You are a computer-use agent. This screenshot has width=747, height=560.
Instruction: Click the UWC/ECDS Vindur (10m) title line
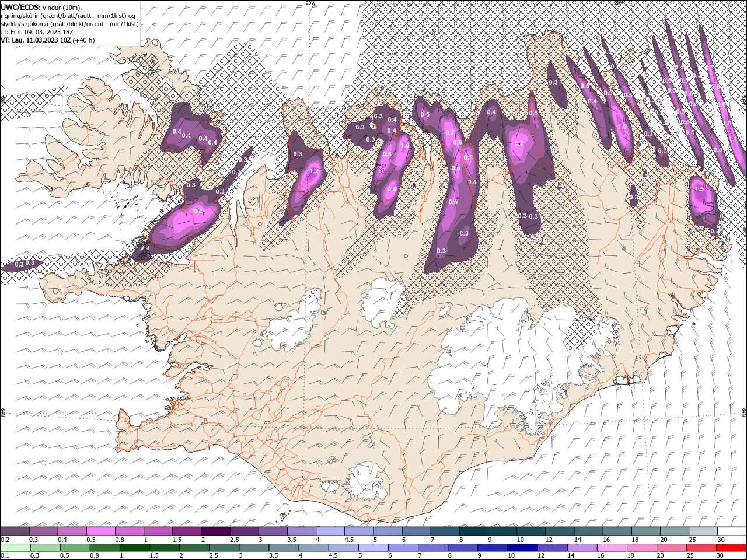[41, 7]
